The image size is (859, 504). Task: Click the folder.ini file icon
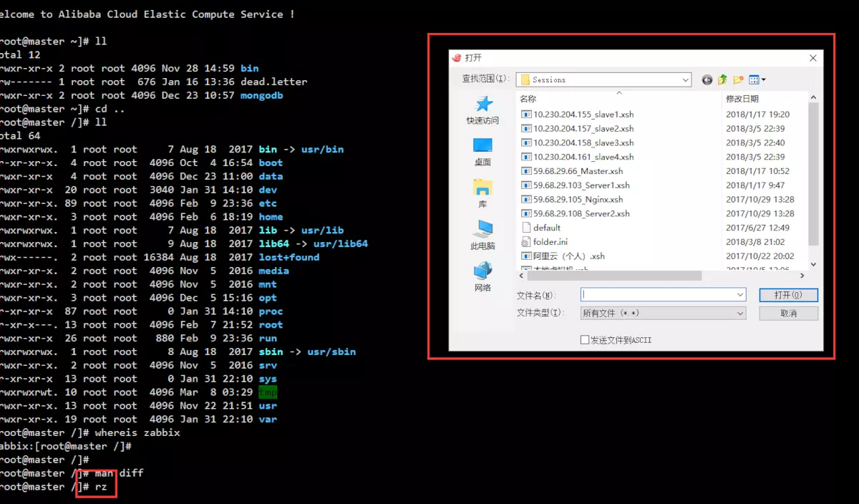click(x=526, y=242)
